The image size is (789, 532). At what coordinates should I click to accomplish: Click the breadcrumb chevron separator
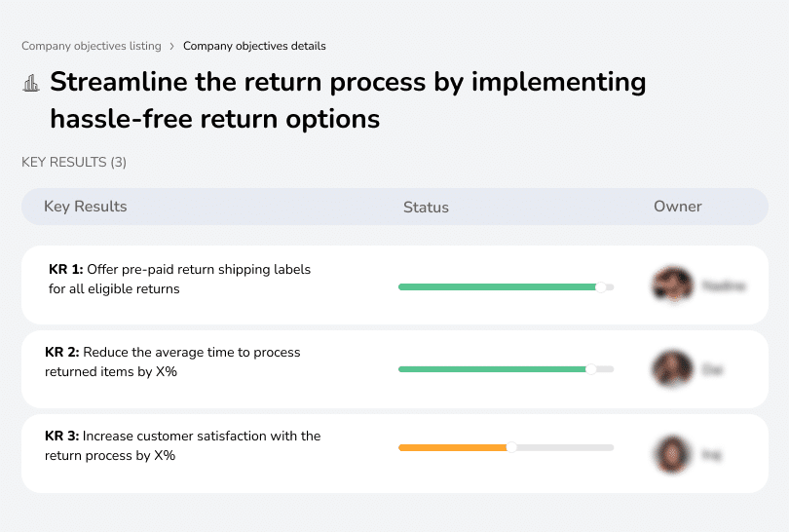(x=172, y=46)
